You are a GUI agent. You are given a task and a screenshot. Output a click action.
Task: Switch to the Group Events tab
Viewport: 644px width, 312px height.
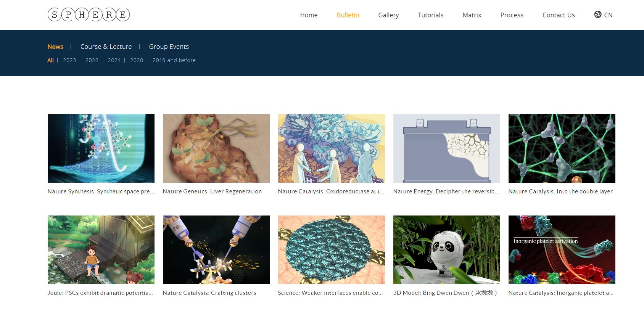(169, 47)
